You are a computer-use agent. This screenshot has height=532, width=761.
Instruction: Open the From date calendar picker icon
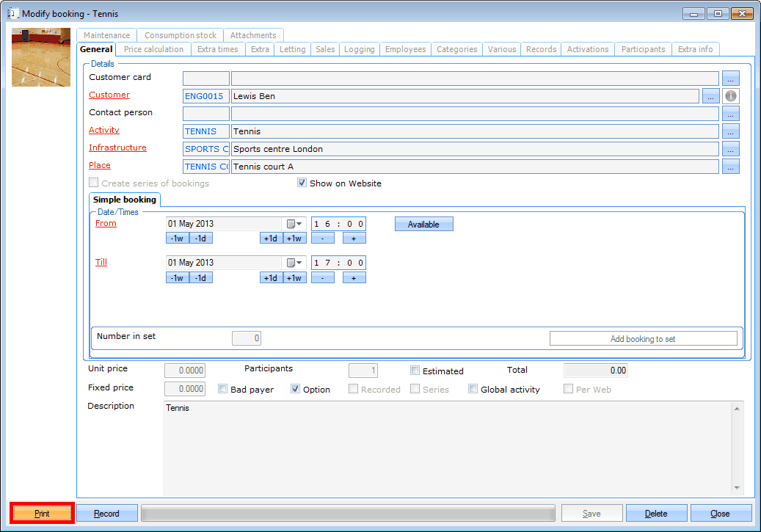(287, 223)
